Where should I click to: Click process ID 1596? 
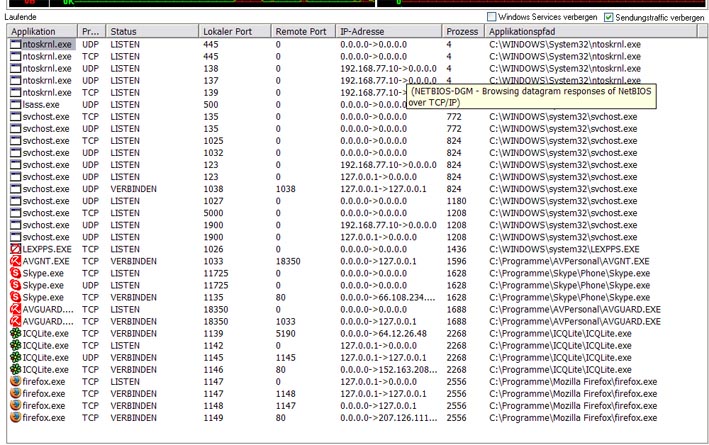coord(456,261)
